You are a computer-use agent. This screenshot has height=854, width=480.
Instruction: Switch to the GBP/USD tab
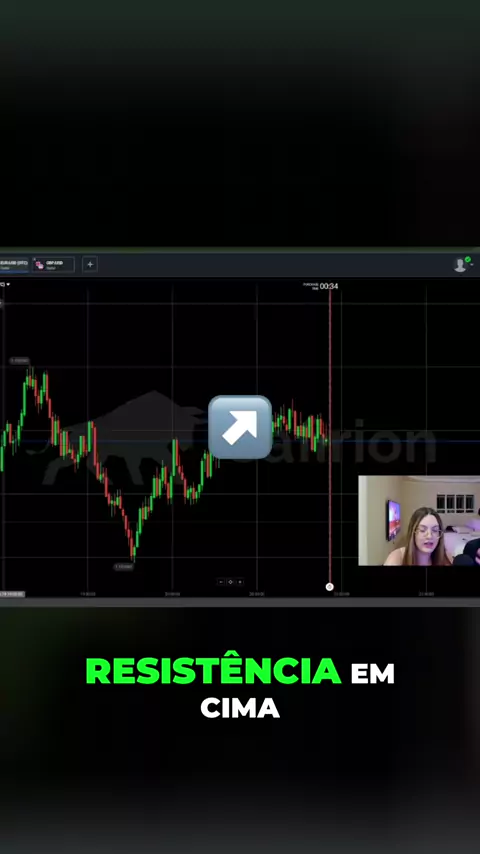click(x=53, y=265)
